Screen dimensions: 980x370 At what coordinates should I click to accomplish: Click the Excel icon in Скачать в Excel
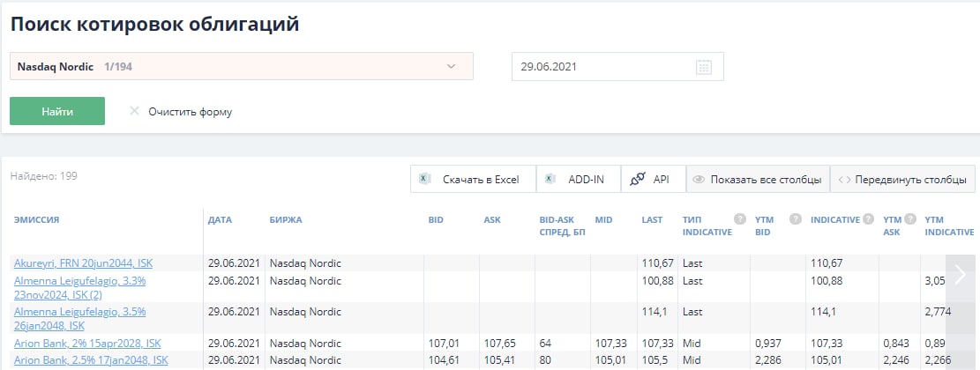coord(423,179)
